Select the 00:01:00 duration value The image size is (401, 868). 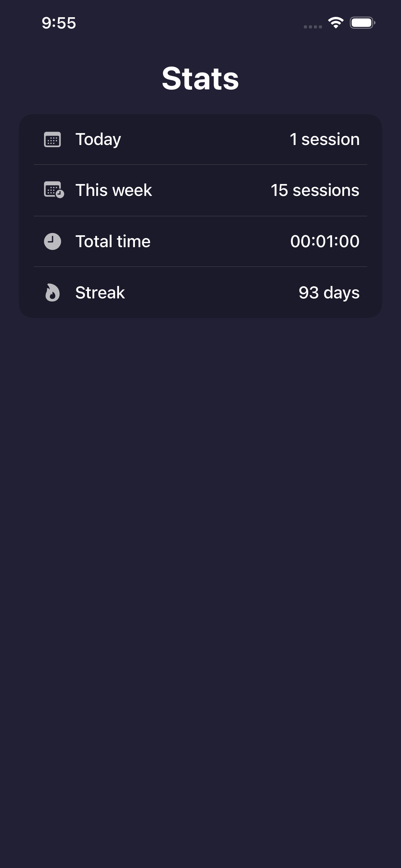point(324,241)
